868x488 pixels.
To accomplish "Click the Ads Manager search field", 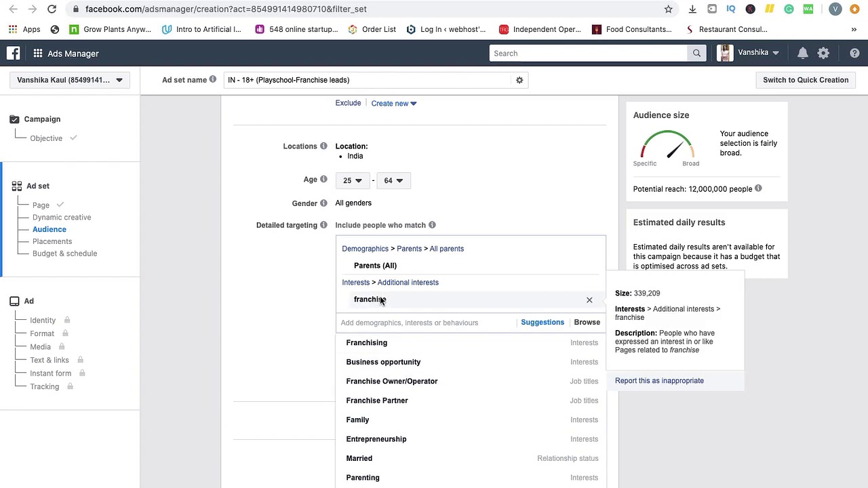I will point(588,53).
